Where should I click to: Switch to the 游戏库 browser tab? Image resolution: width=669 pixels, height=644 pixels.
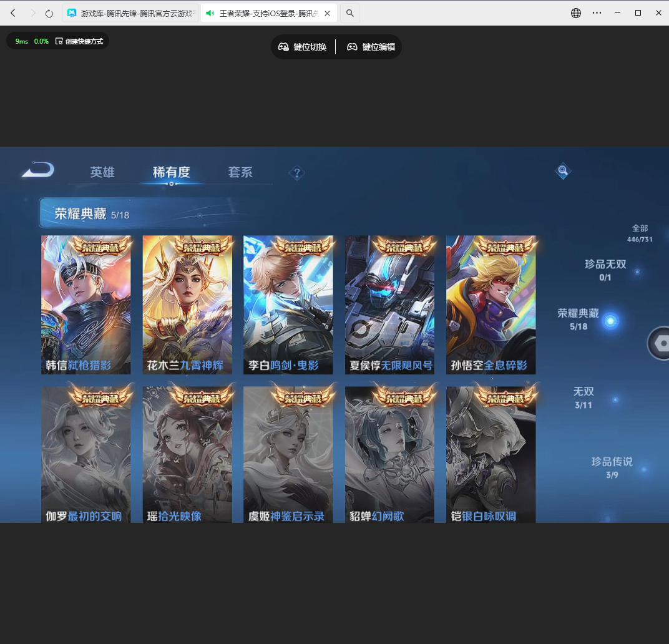point(131,12)
